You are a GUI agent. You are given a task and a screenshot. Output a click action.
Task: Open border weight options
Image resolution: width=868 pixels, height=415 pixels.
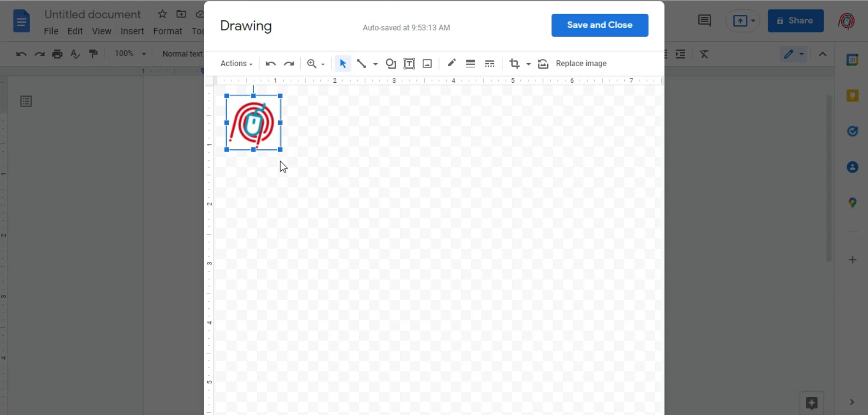point(471,64)
